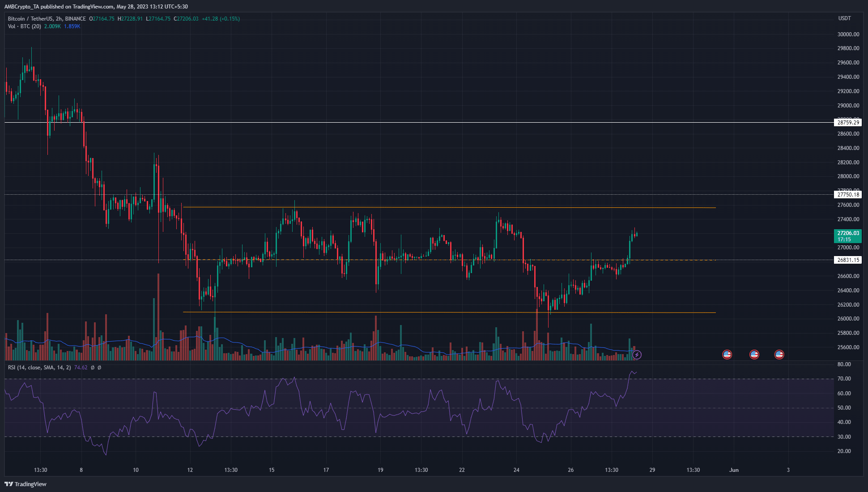
Task: Click the 27750.18 price level label
Action: [x=848, y=194]
